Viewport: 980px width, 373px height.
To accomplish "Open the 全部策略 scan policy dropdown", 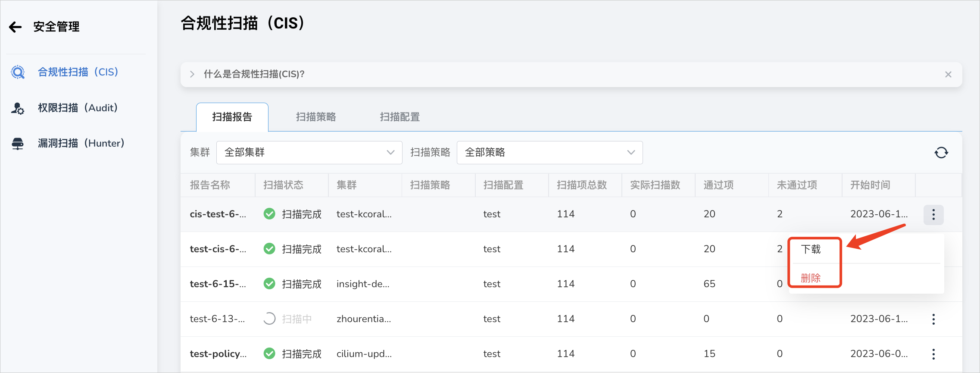I will [549, 153].
